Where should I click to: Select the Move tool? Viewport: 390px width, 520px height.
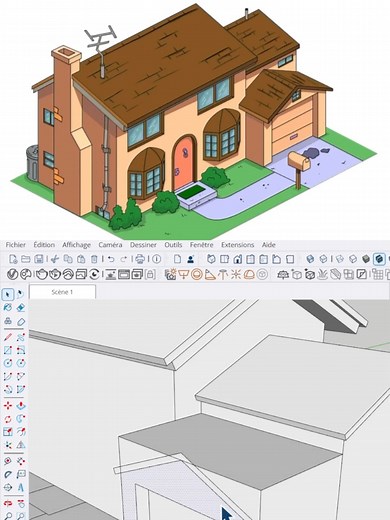[8, 405]
